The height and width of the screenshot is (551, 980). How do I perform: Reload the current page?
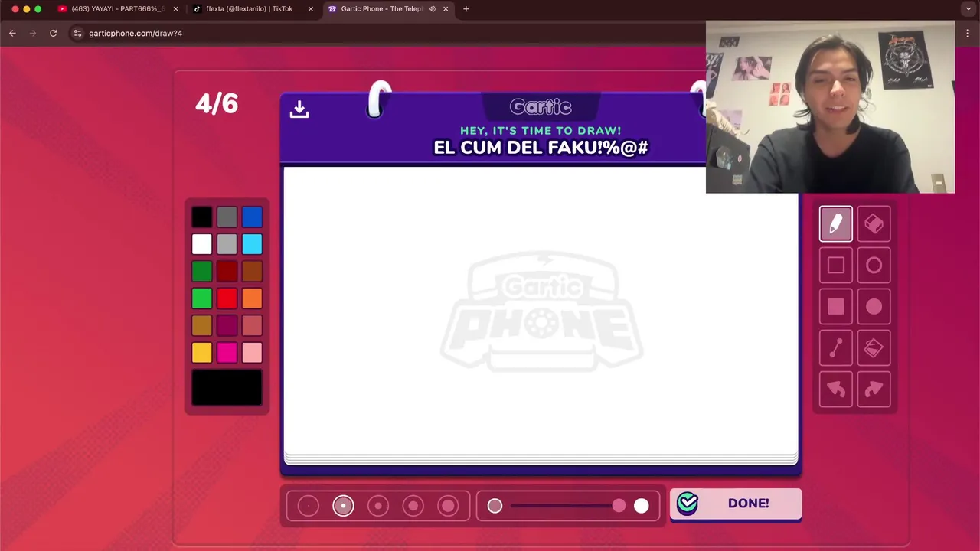(53, 33)
